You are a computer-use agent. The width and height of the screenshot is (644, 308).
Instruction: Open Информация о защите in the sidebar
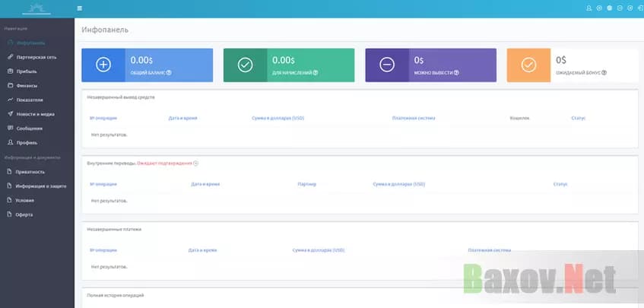coord(40,186)
